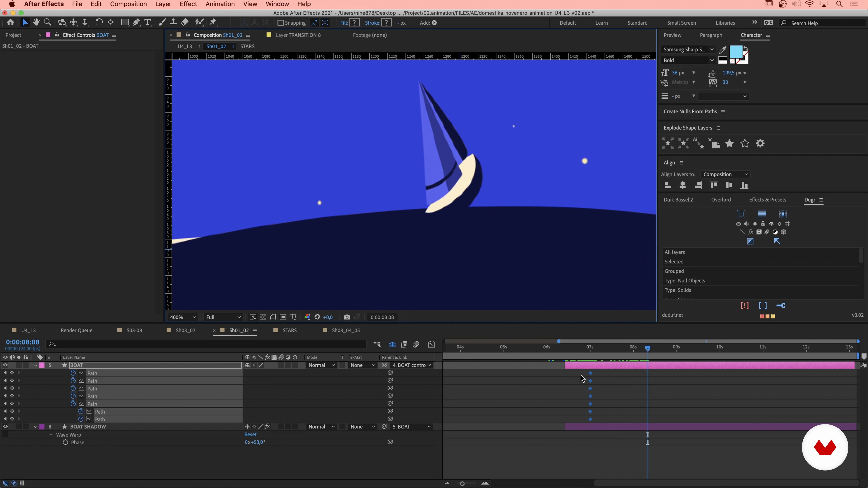Click the filled star icon in Explode Shape Layers
The height and width of the screenshot is (488, 868).
(x=729, y=143)
